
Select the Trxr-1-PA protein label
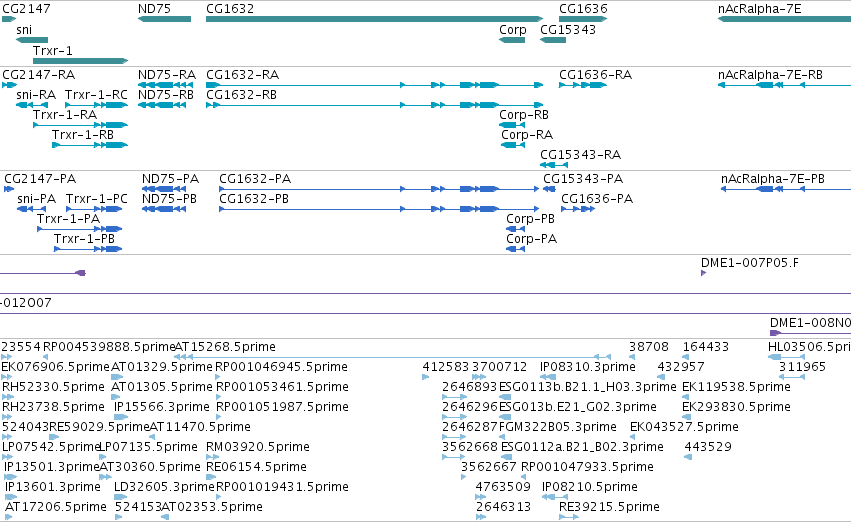coord(68,219)
